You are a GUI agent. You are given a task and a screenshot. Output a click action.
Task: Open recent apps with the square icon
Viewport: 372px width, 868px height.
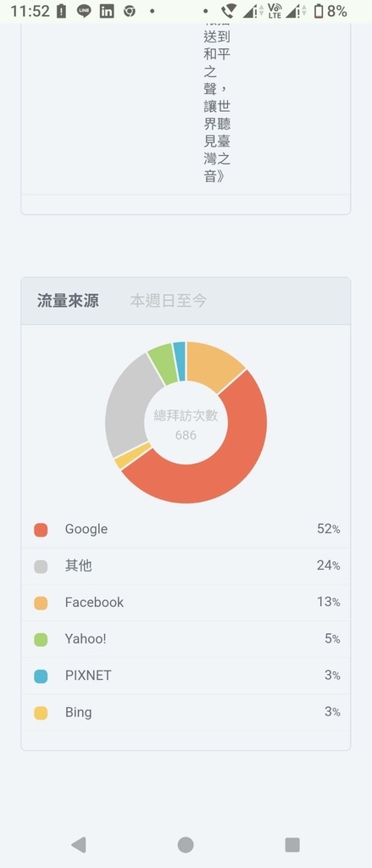292,844
